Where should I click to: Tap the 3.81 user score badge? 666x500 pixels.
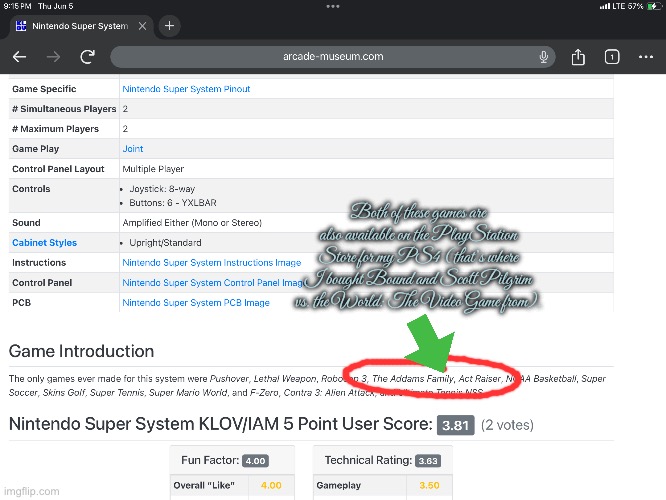[455, 425]
